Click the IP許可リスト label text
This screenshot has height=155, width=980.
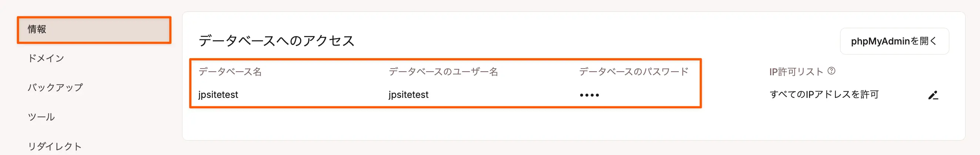(796, 72)
